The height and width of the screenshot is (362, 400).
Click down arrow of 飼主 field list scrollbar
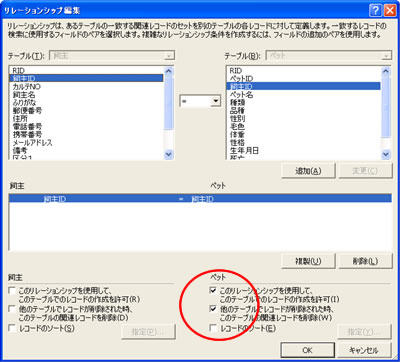click(169, 154)
